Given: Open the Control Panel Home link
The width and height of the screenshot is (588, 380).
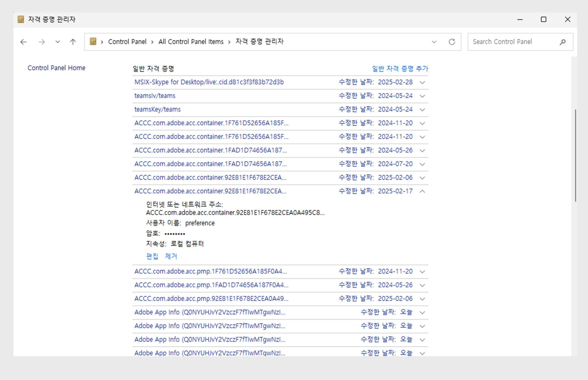Looking at the screenshot, I should click(56, 68).
